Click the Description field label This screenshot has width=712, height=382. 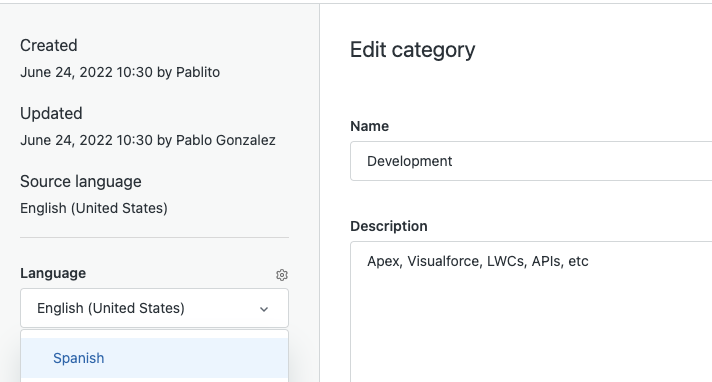tap(389, 226)
